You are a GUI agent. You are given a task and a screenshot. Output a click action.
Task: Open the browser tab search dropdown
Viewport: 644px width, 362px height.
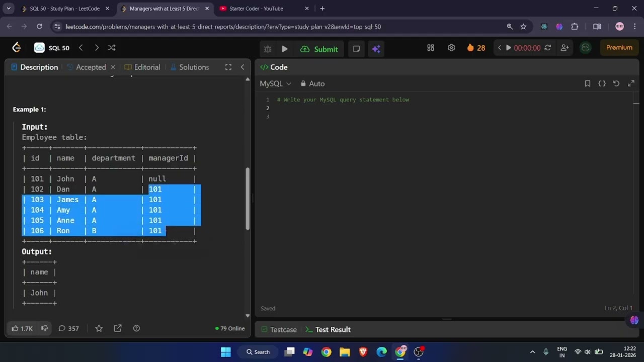tap(9, 9)
